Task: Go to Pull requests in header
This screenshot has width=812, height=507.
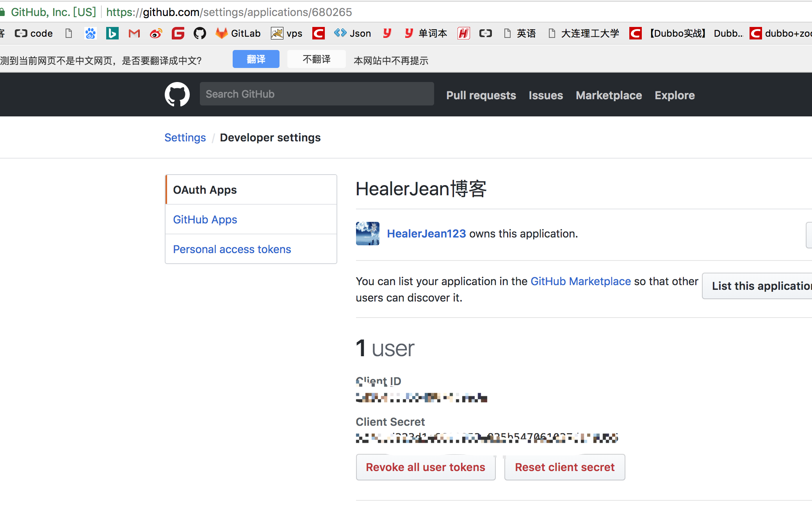Action: click(481, 95)
